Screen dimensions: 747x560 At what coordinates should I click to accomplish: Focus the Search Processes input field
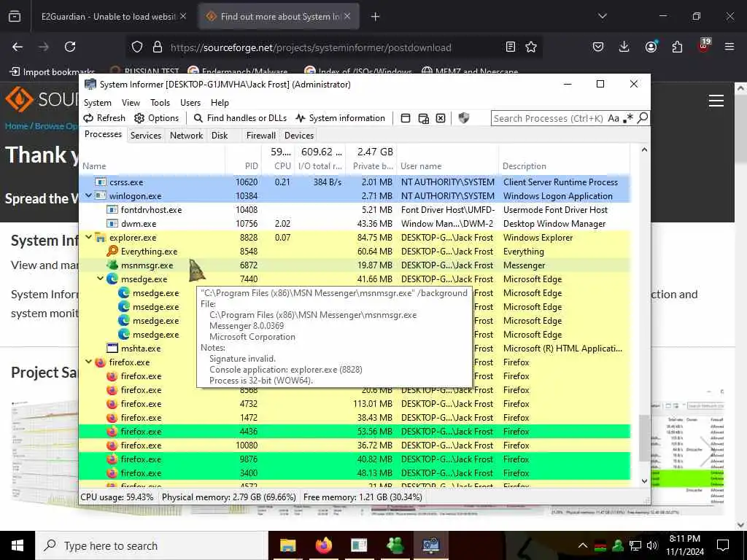click(549, 118)
